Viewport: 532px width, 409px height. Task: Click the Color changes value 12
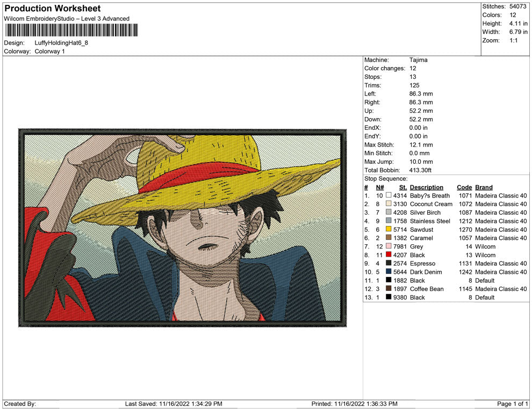click(x=413, y=69)
